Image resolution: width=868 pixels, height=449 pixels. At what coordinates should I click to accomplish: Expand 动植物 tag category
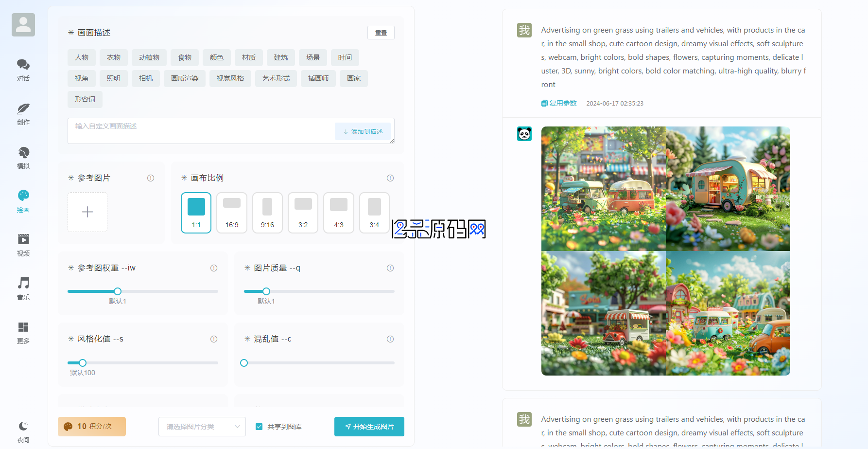(x=149, y=57)
